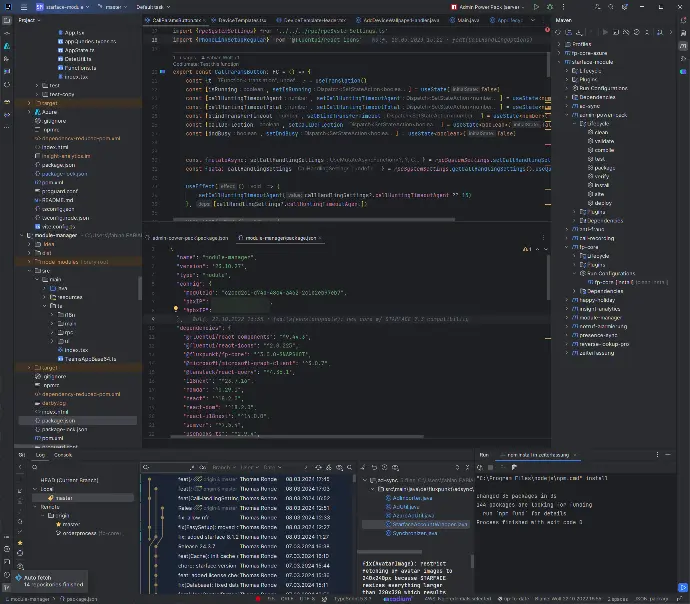The height and width of the screenshot is (604, 690).
Task: Refresh the Git log
Action: pyautogui.click(x=318, y=468)
